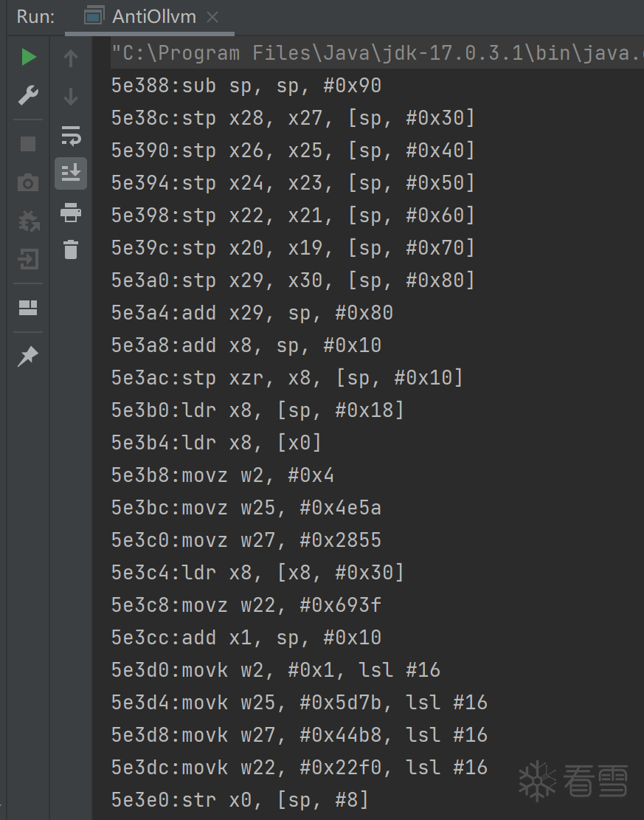Dump threads using the camera icon
The height and width of the screenshot is (820, 644).
[x=28, y=182]
